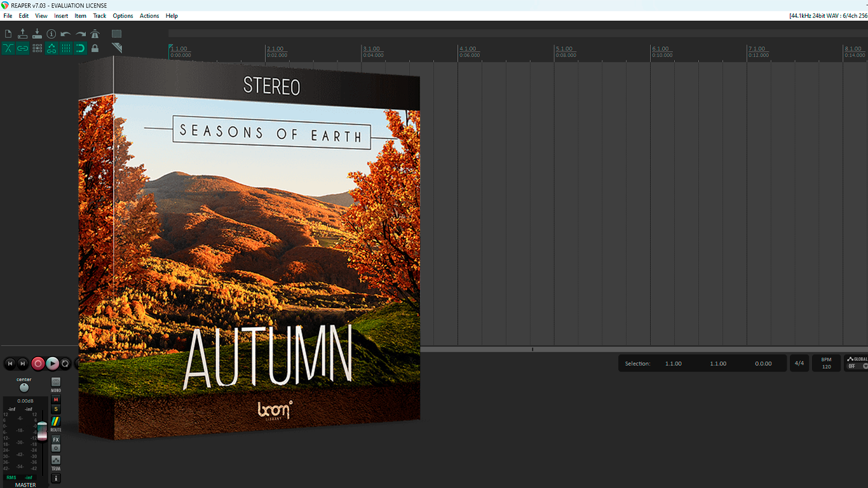
Task: Toggle master FX bypass power icon
Action: tap(56, 448)
